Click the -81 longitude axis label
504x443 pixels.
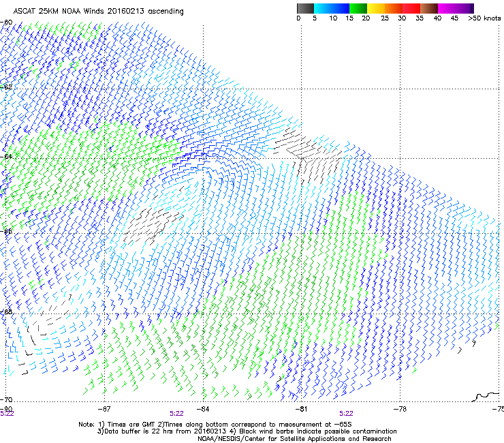click(301, 409)
